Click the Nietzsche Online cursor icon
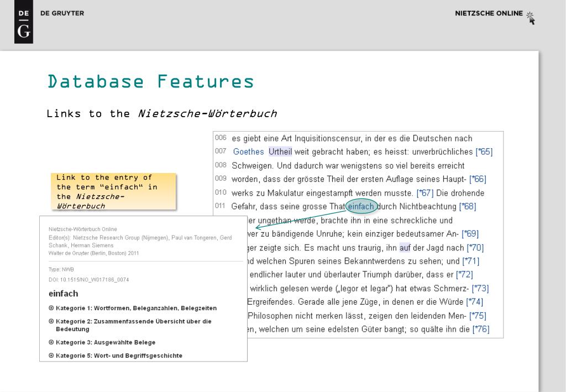This screenshot has height=392, width=566. tap(531, 18)
